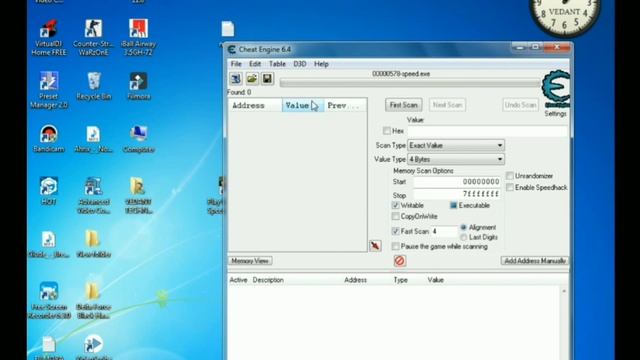Open the Scan Type dropdown
640x360 pixels.
coord(456,145)
